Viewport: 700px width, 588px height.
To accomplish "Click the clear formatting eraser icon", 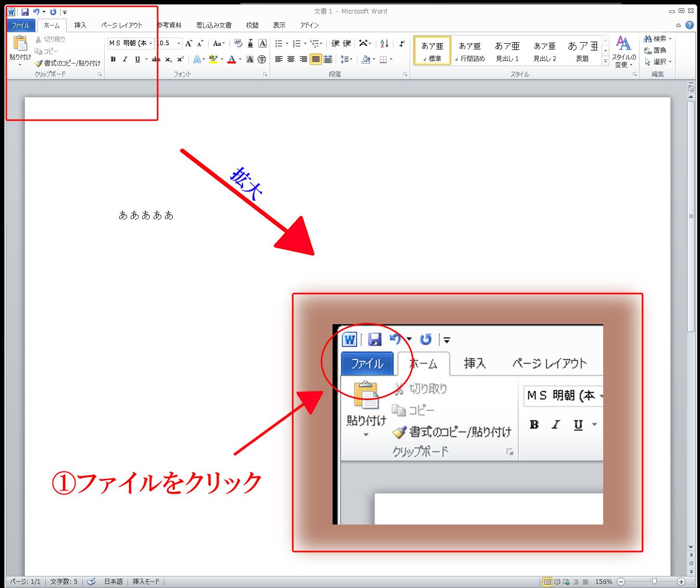I will click(x=238, y=43).
